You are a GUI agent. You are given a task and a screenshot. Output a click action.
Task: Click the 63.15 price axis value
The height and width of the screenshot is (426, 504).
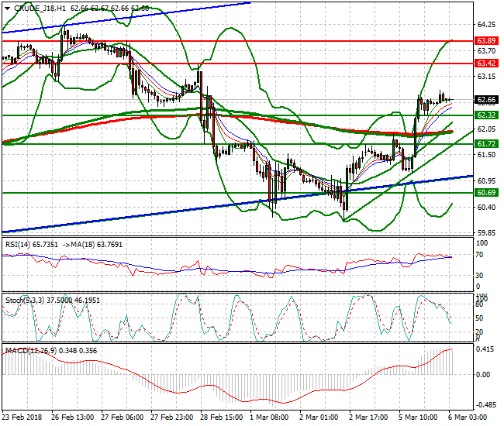tap(486, 77)
